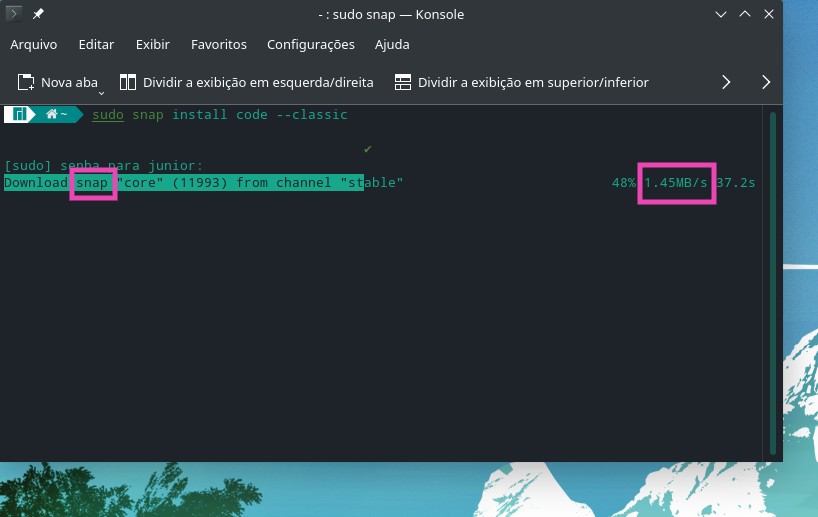Screen dimensions: 818x517
Task: Click the text --classic in the command
Action: coord(311,115)
